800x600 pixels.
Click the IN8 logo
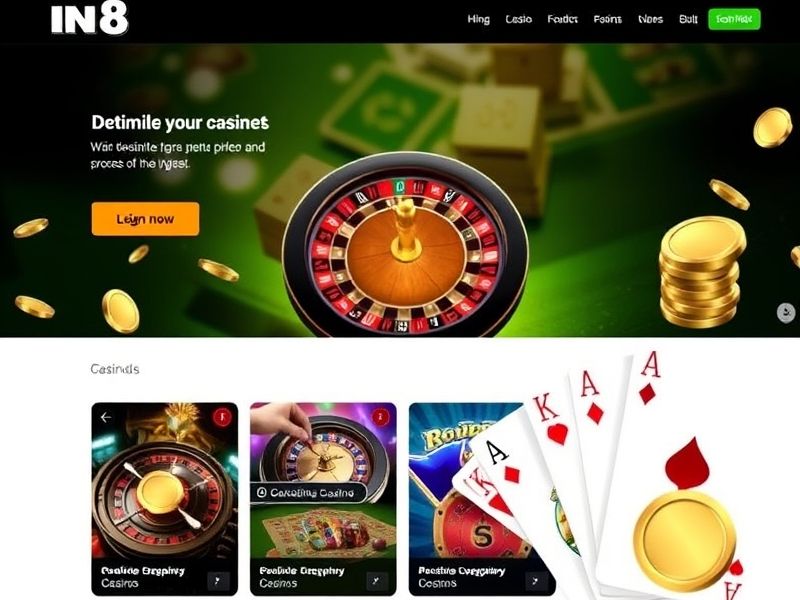tap(89, 20)
